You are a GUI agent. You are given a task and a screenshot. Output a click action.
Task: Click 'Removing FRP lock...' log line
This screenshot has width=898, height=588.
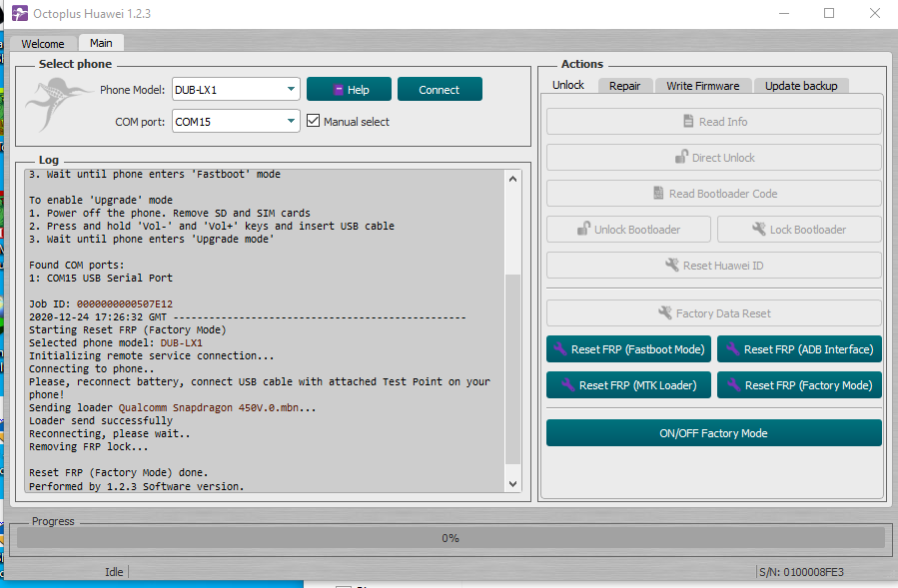pyautogui.click(x=89, y=446)
